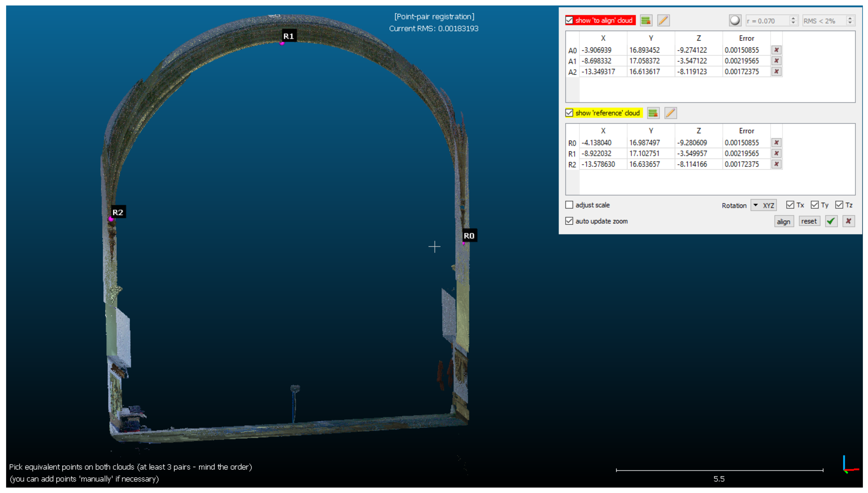Decrease RMS percentage with down arrow
This screenshot has height=493, width=868.
tap(850, 23)
